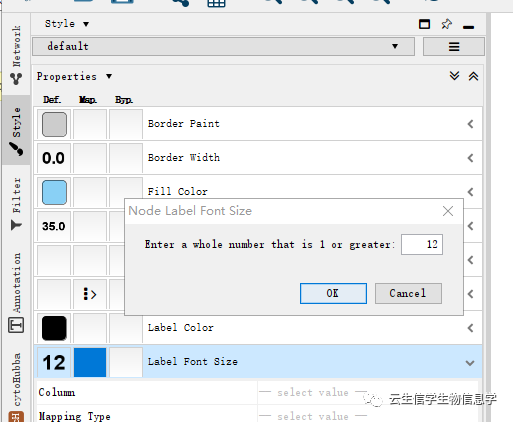This screenshot has height=422, width=513.
Task: Cancel the Node Label Font Size dialog
Action: coord(408,293)
